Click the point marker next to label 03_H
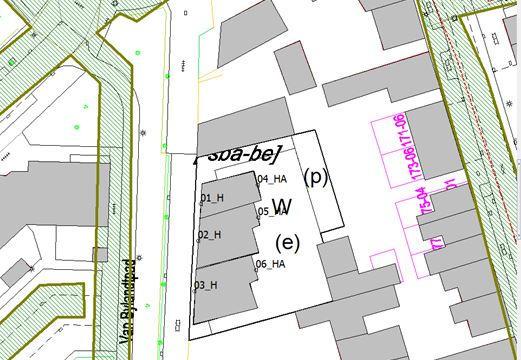Viewport: 521px width, 360px height. [x=195, y=291]
